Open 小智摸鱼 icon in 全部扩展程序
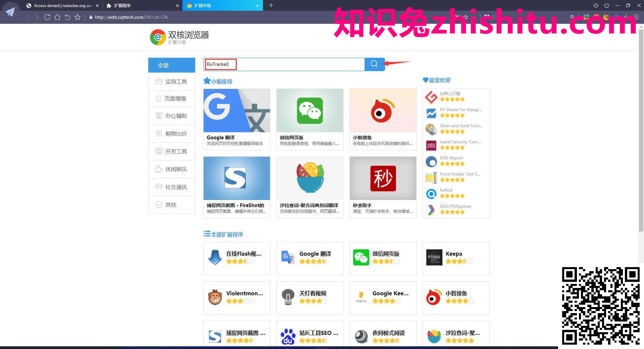 [x=434, y=297]
